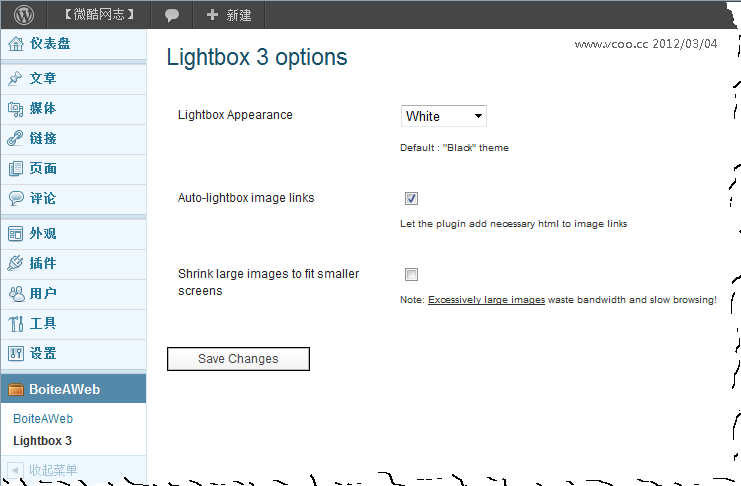Open the 设置 (Settings) menu
Screen dimensions: 741x486
(43, 354)
